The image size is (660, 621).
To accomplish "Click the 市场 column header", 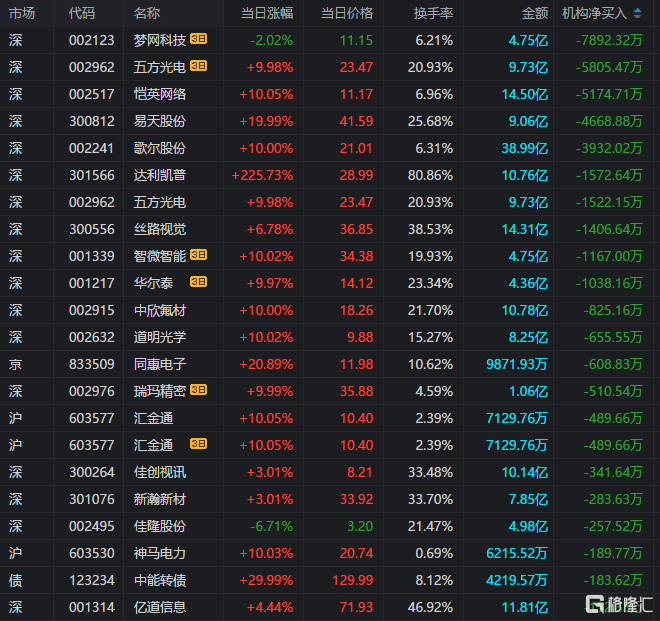I will pos(22,13).
